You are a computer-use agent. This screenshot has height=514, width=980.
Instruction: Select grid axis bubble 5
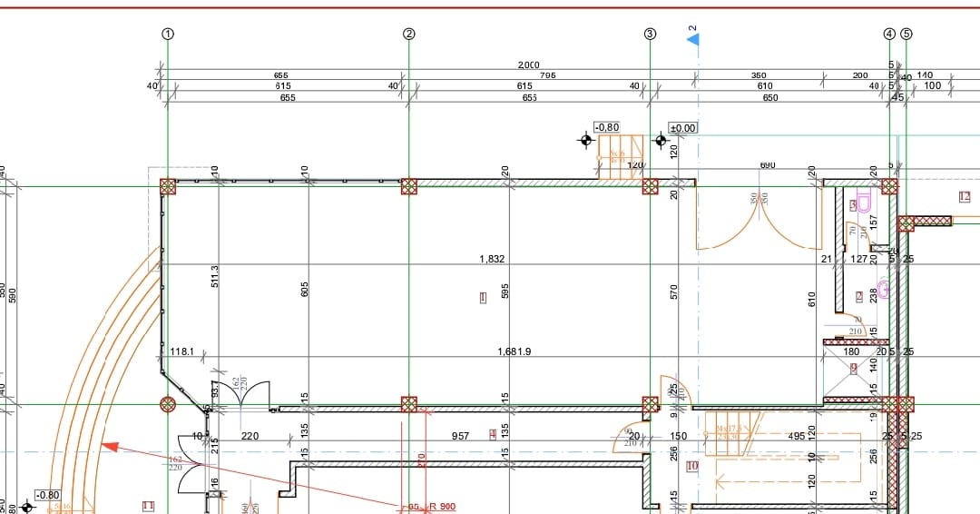coord(906,34)
